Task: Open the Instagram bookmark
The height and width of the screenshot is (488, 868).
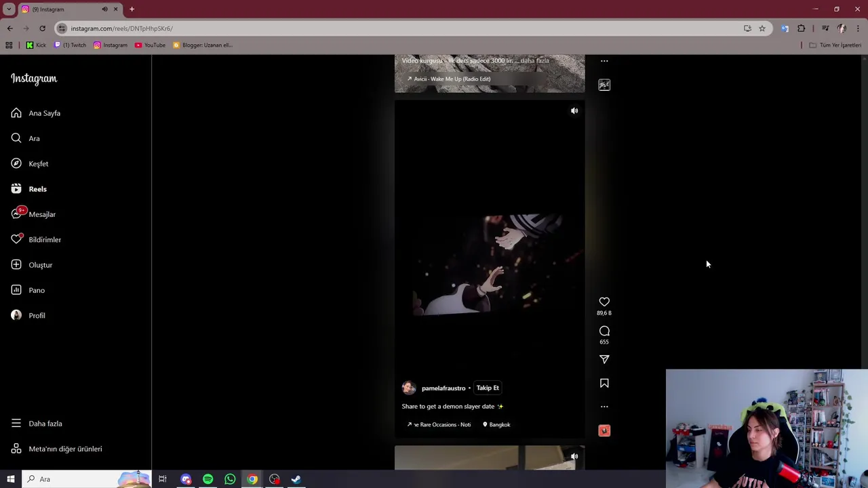Action: [x=111, y=45]
